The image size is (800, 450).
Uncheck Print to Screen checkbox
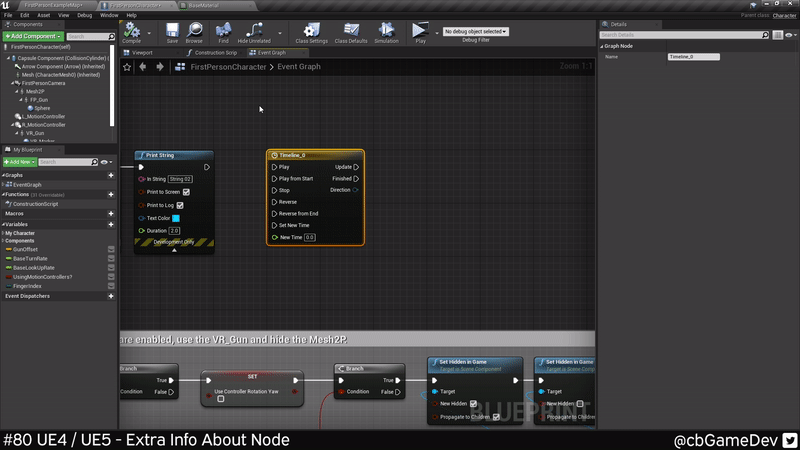pos(186,192)
